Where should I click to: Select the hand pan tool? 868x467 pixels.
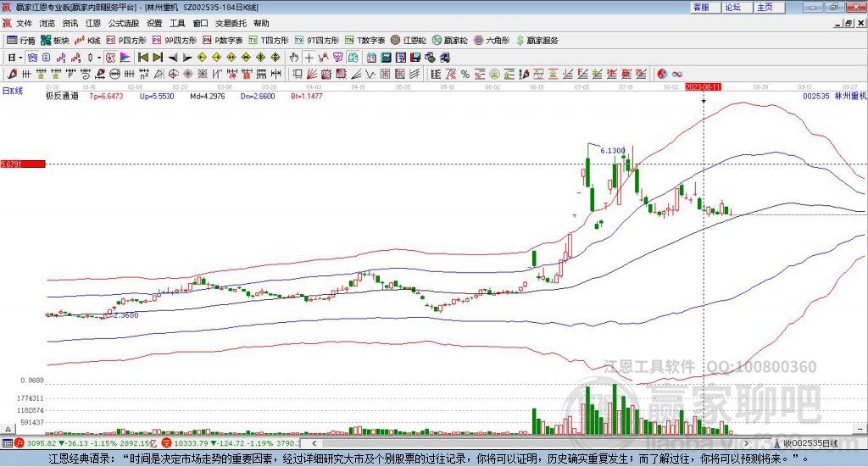coord(293,58)
